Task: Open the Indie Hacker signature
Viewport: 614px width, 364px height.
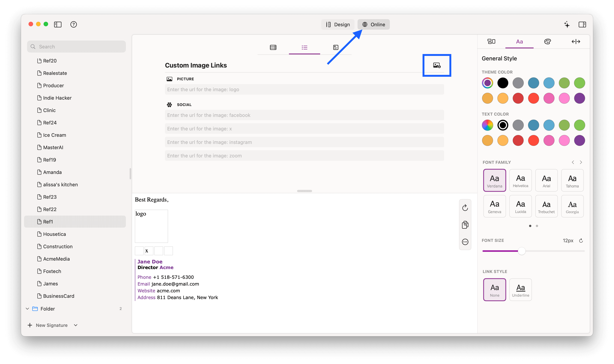Action: coord(75,98)
